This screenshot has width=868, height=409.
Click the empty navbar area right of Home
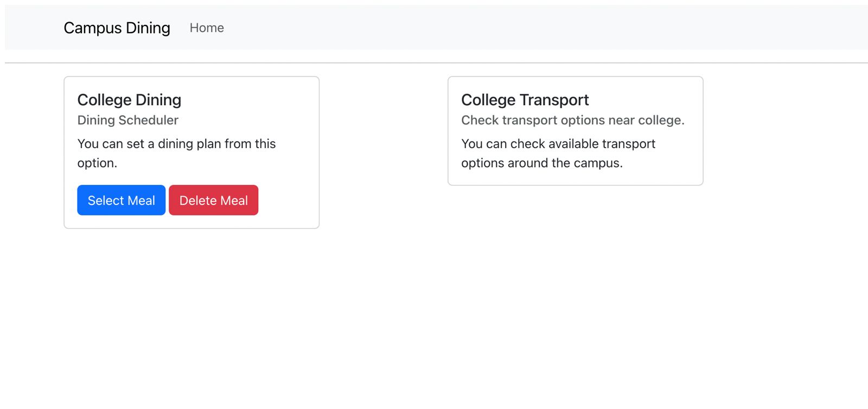click(488, 28)
